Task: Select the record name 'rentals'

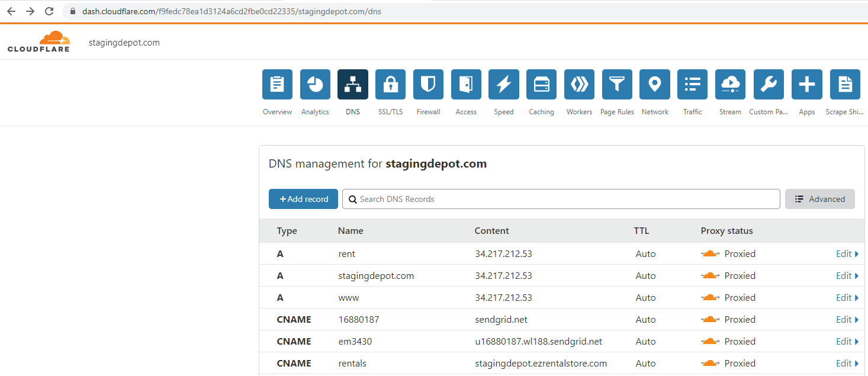Action: 352,364
